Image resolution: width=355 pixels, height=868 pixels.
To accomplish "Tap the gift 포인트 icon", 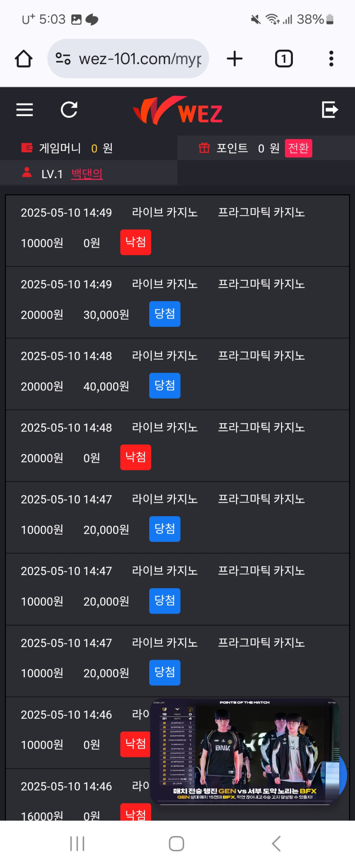I will pos(204,148).
